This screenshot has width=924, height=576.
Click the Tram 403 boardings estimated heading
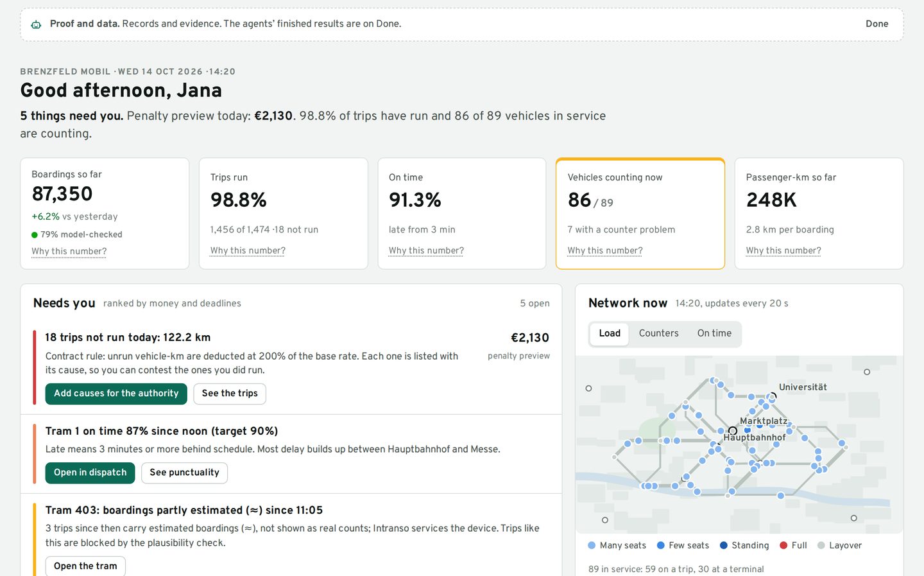(184, 510)
